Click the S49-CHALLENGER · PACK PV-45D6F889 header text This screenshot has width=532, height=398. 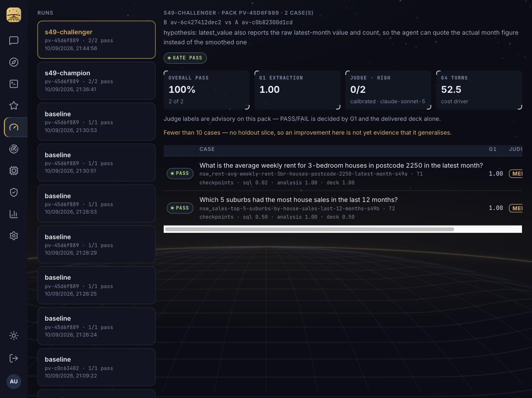pyautogui.click(x=238, y=13)
